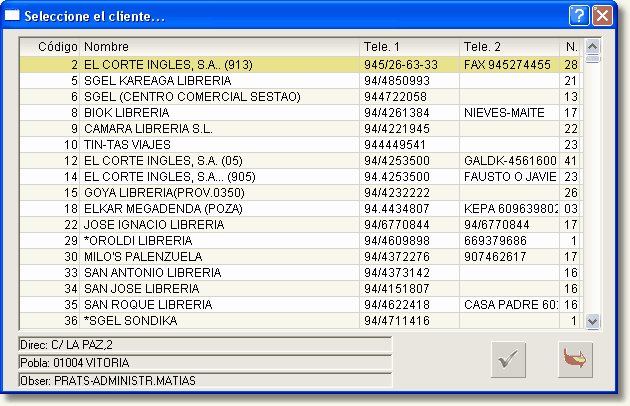Select MILO'S PALENZUELA client
Viewport: 630px width, 406px height.
(301, 256)
